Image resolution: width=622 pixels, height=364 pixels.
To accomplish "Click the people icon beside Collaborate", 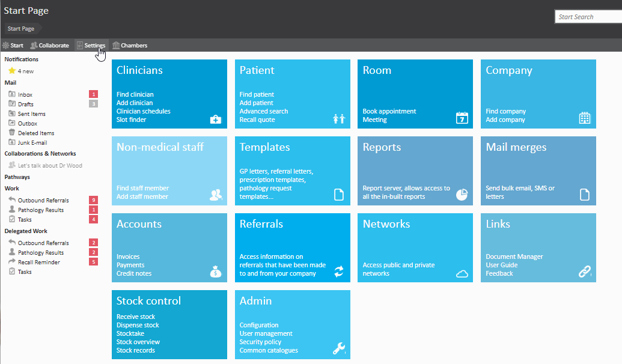I will pos(34,45).
